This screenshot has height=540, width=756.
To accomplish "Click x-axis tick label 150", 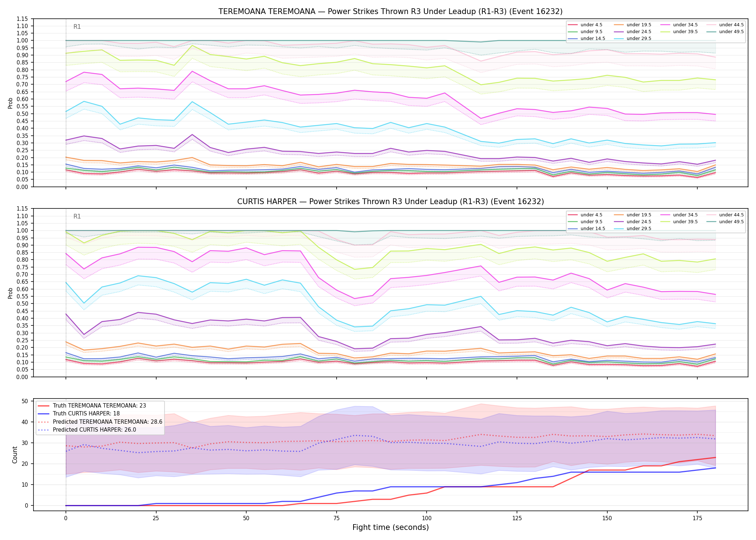I will pos(607,518).
